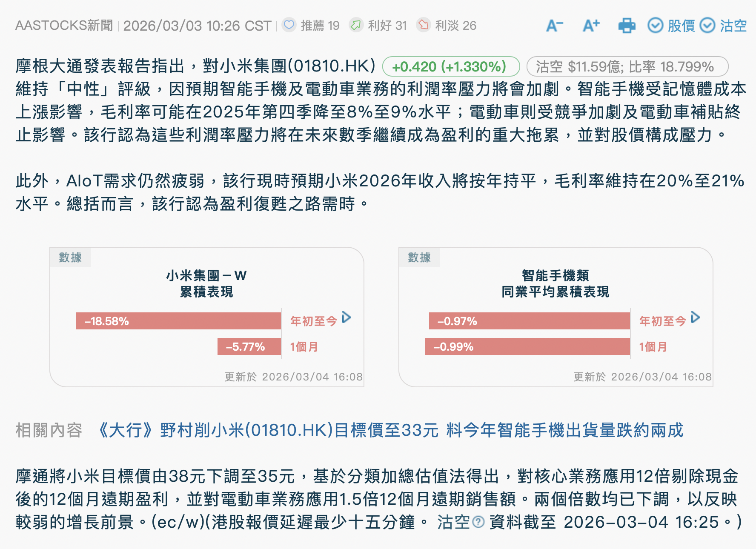Viewport: 756px width, 549px height.
Task: Click the bullish thumbs-up icon
Action: click(x=355, y=25)
